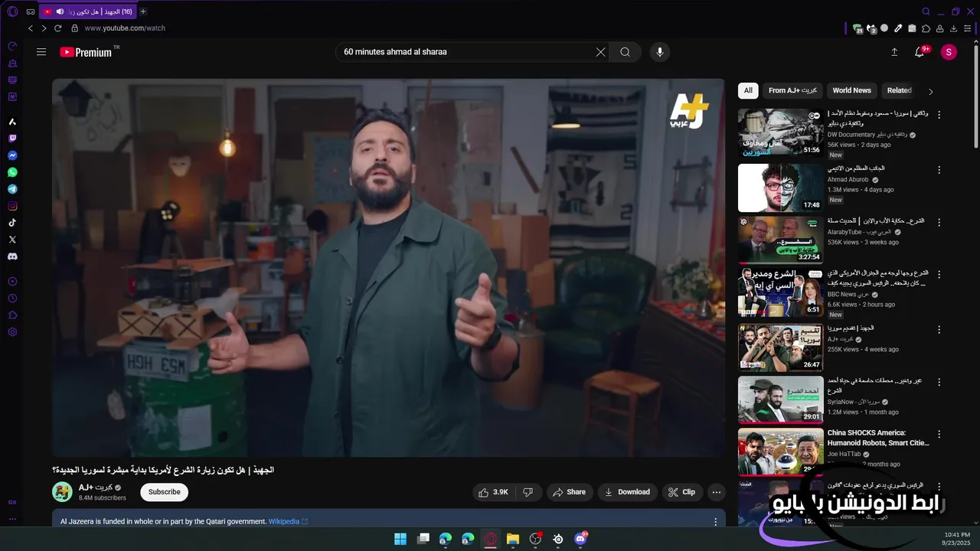Go back to the previous page

point(30,28)
